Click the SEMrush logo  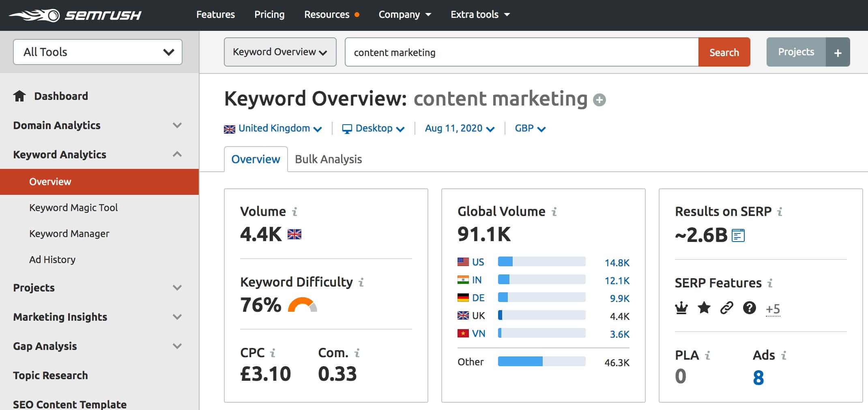[75, 15]
